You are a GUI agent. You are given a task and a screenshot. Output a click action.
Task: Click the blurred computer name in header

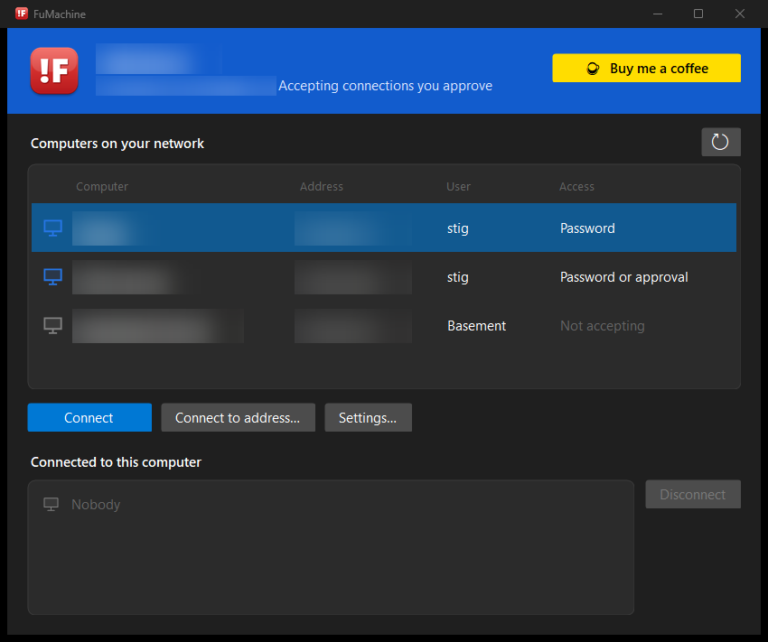(x=158, y=59)
